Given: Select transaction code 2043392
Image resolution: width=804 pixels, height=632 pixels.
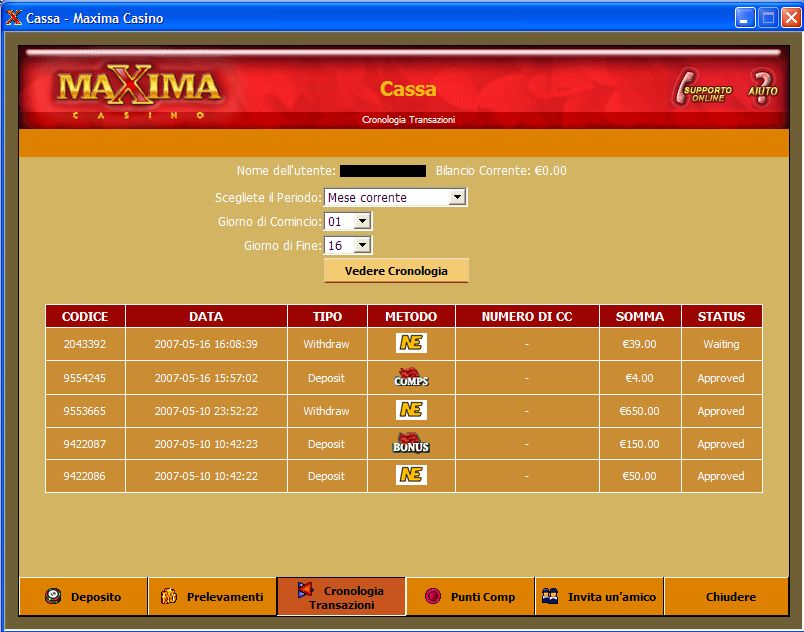Looking at the screenshot, I should click(x=85, y=344).
